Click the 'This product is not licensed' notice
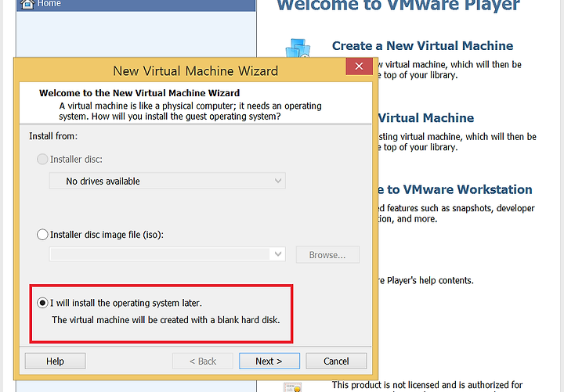This screenshot has height=392, width=564. [x=427, y=385]
